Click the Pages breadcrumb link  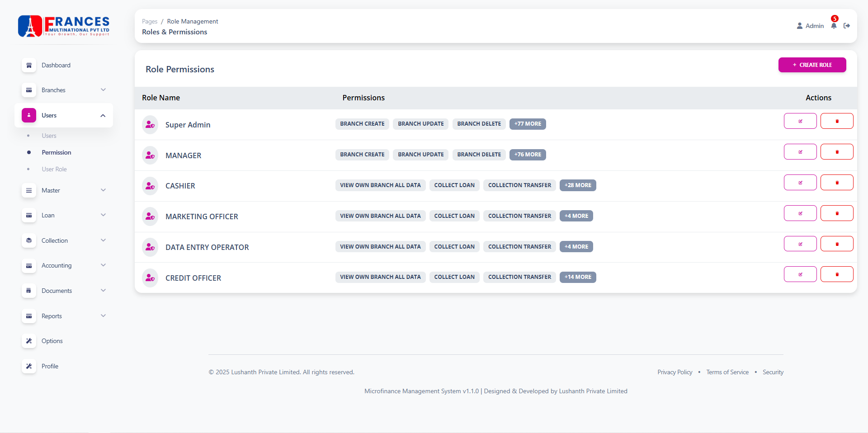[150, 21]
